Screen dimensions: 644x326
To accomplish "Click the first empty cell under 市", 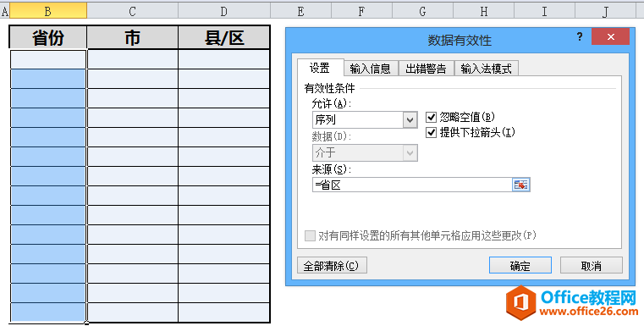I will 132,59.
